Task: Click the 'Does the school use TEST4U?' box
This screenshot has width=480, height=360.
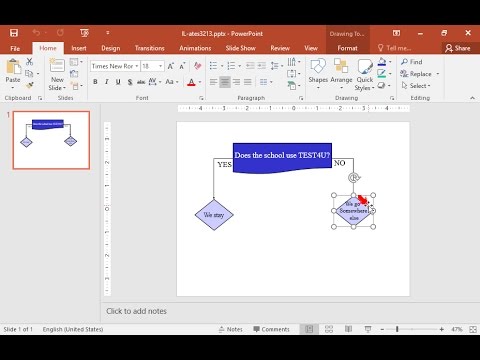Action: point(282,158)
